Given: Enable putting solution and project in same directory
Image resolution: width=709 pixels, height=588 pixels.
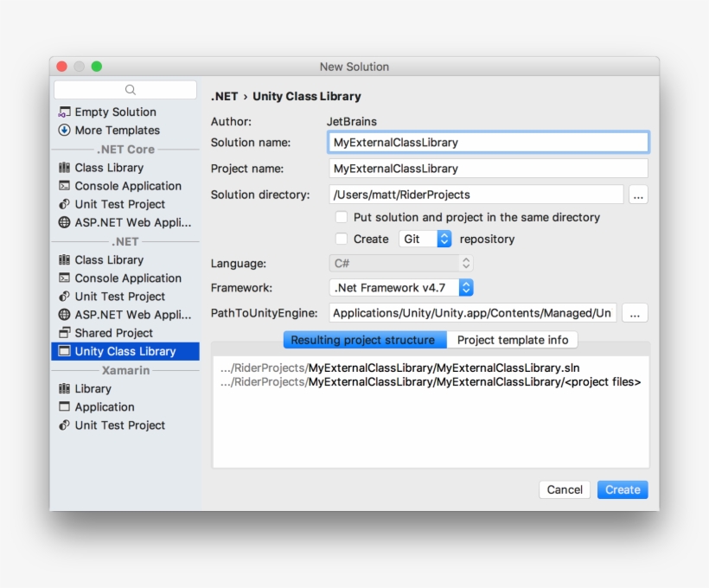Looking at the screenshot, I should 342,218.
